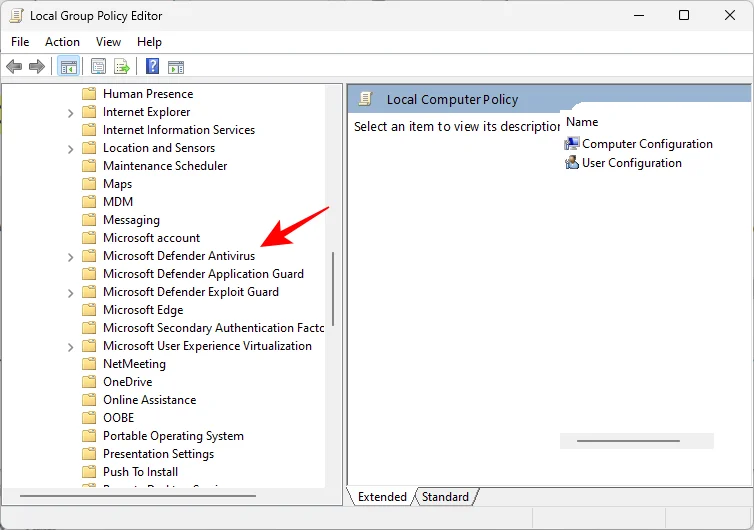
Task: Click the MDM folder icon
Action: (89, 202)
